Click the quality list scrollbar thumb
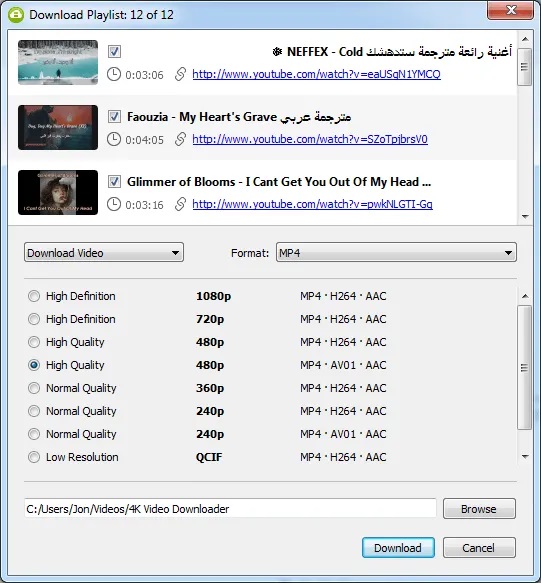This screenshot has width=541, height=583. click(525, 368)
